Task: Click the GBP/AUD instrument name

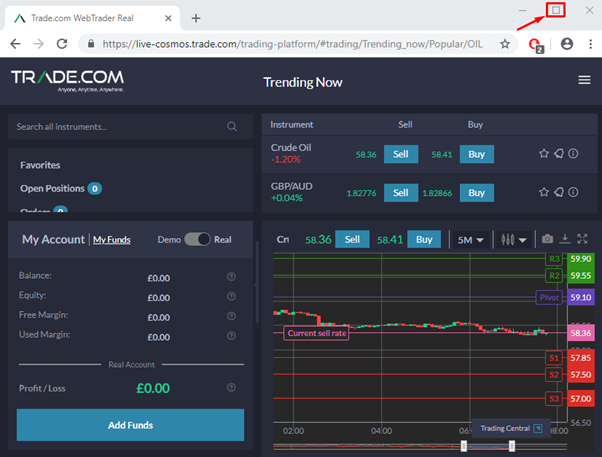Action: click(291, 186)
